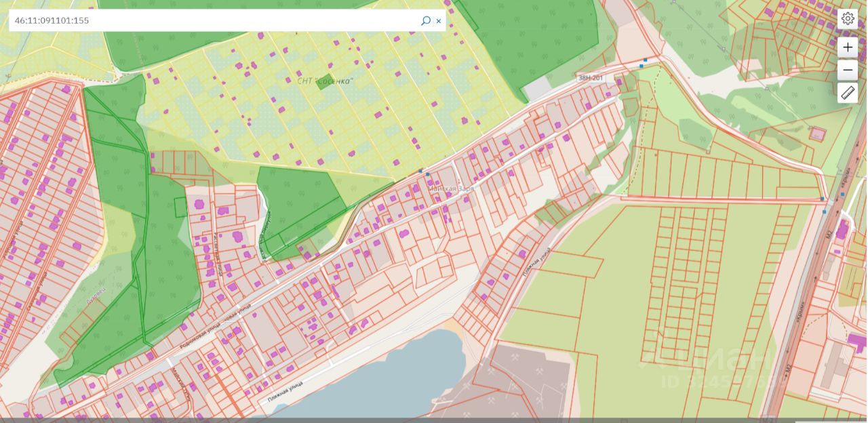868x423 pixels.
Task: Select the Пляжная улица label beside the lake
Action: click(x=285, y=392)
